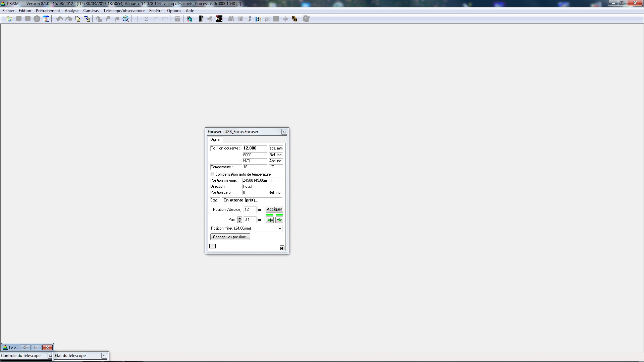644x362 pixels.
Task: Select the Digital tab in the Focuser panel
Action: pos(215,139)
